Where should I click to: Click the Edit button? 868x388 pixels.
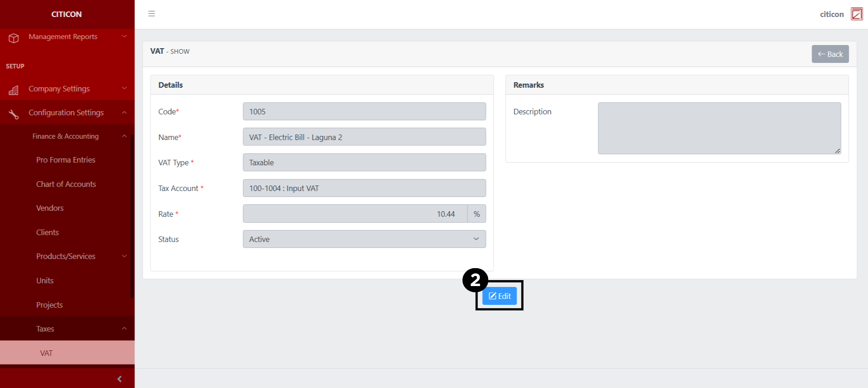click(x=499, y=296)
